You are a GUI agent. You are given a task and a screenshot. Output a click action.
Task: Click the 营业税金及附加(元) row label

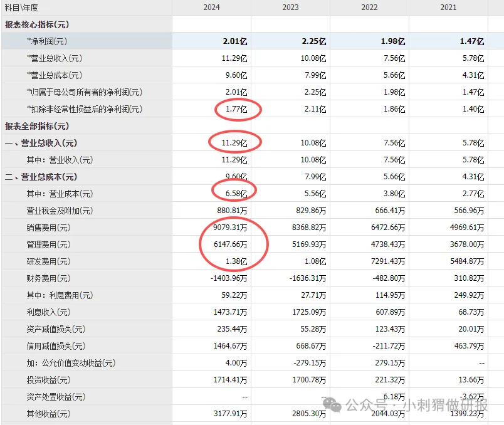(60, 211)
